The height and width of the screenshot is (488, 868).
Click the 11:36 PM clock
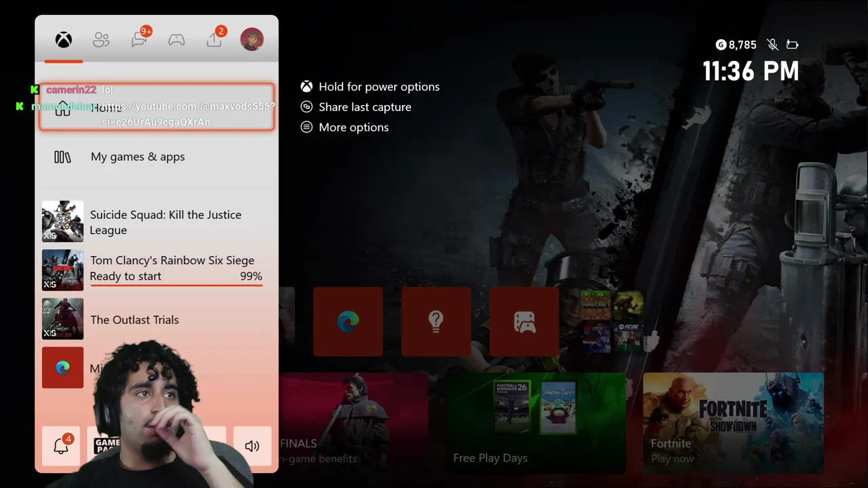point(751,71)
